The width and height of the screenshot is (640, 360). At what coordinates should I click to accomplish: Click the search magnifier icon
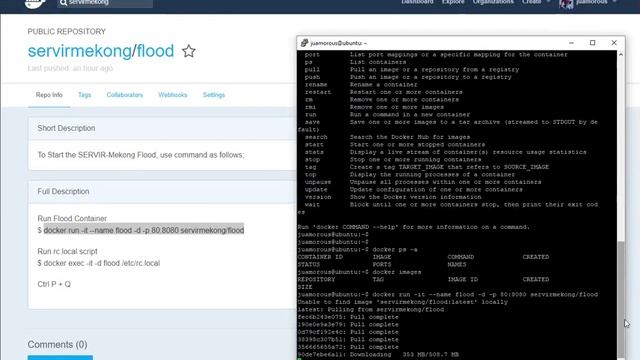pyautogui.click(x=63, y=3)
